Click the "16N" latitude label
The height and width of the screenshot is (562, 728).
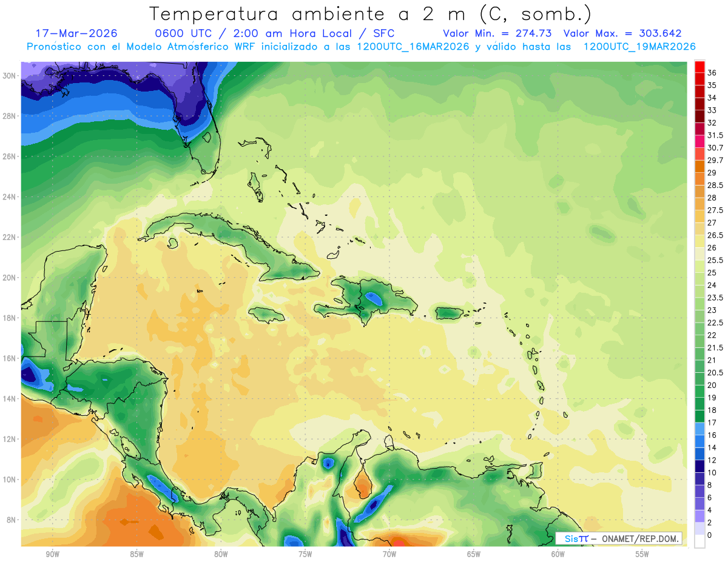click(10, 358)
